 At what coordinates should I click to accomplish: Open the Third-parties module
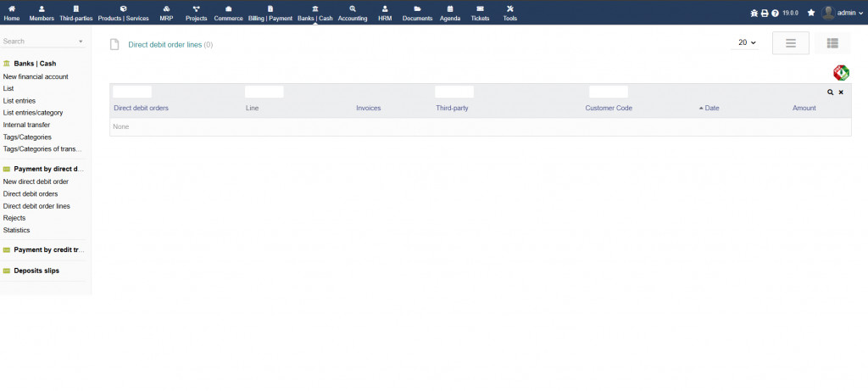75,13
